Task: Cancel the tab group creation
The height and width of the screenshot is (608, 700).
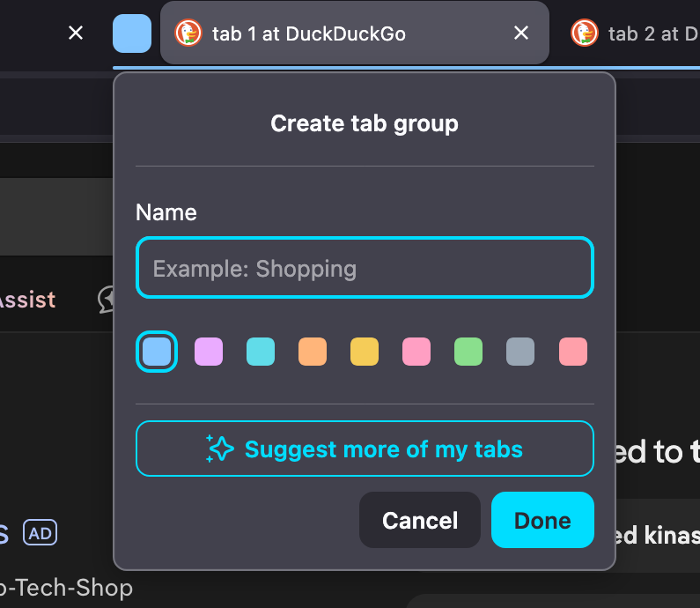Action: pos(420,520)
